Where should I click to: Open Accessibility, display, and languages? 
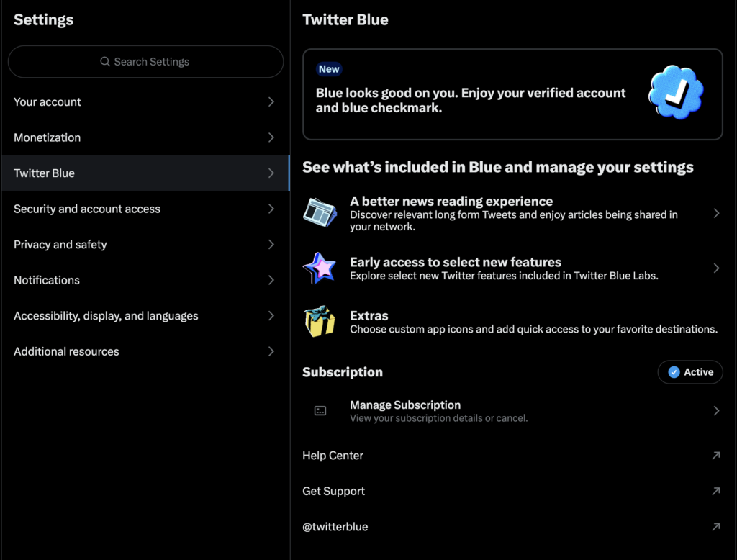pyautogui.click(x=106, y=316)
